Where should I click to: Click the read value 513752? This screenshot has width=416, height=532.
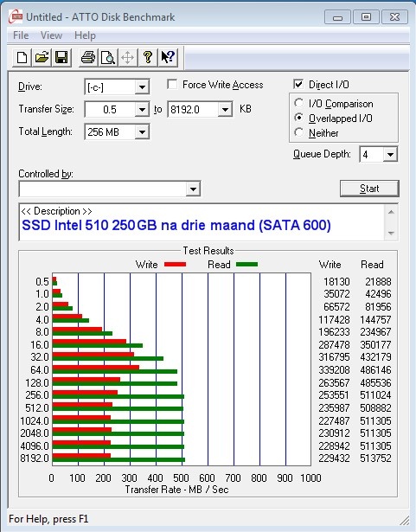pyautogui.click(x=375, y=458)
